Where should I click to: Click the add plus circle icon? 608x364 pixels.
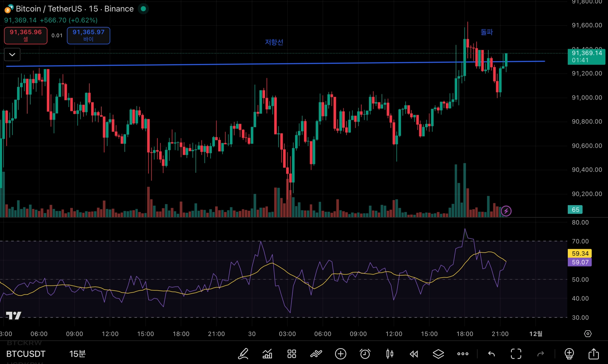pos(340,354)
